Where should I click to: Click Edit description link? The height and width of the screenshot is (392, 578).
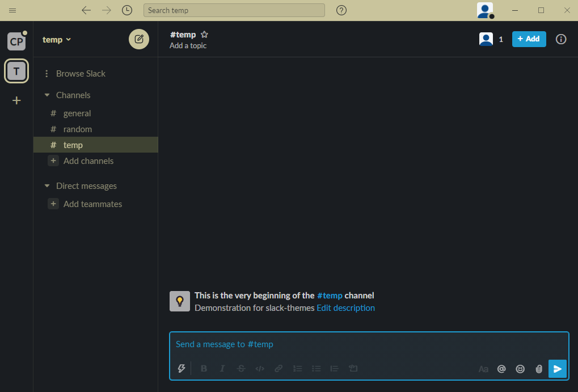pos(346,308)
